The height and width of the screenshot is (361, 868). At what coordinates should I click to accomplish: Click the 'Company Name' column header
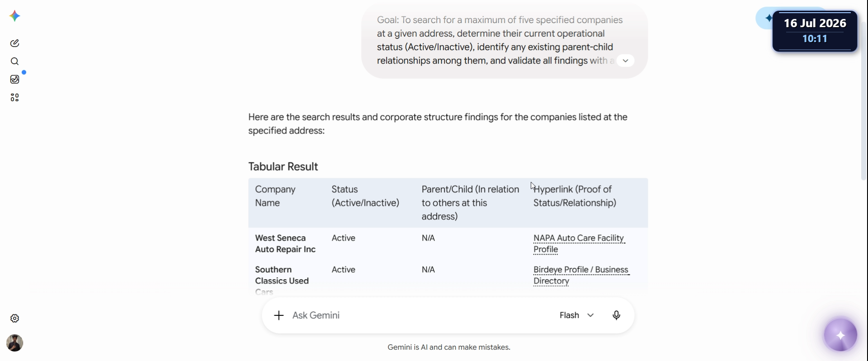[275, 196]
